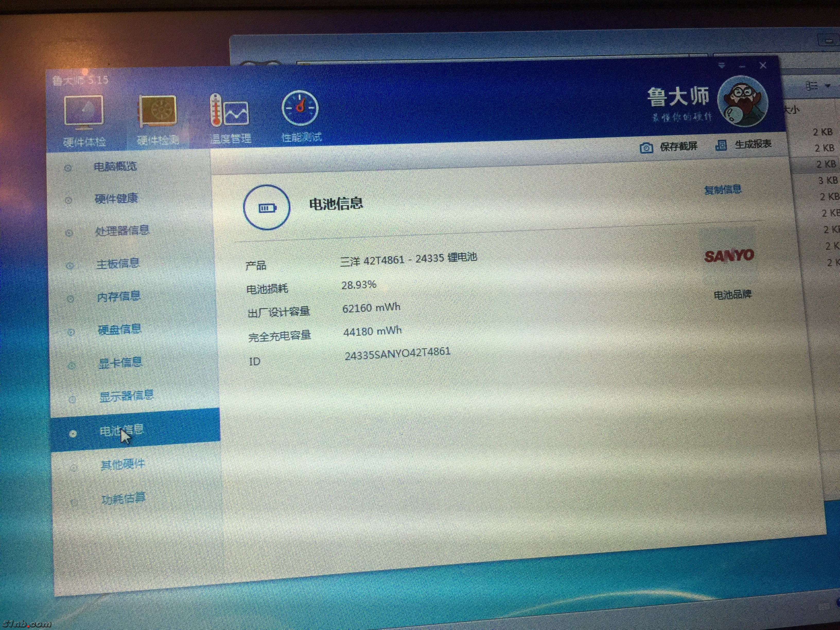The height and width of the screenshot is (630, 840).
Task: Close the 鲁大师 window
Action: click(763, 65)
